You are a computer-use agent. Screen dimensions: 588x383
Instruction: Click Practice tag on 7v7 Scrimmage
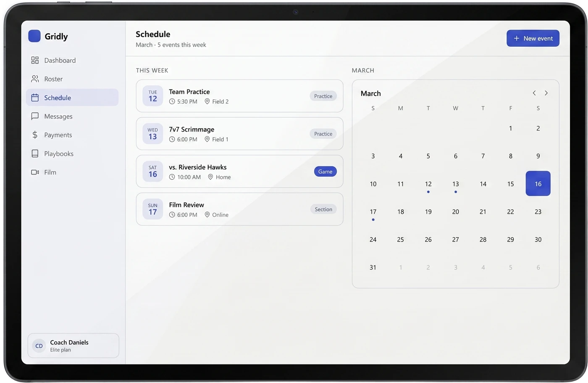[323, 134]
